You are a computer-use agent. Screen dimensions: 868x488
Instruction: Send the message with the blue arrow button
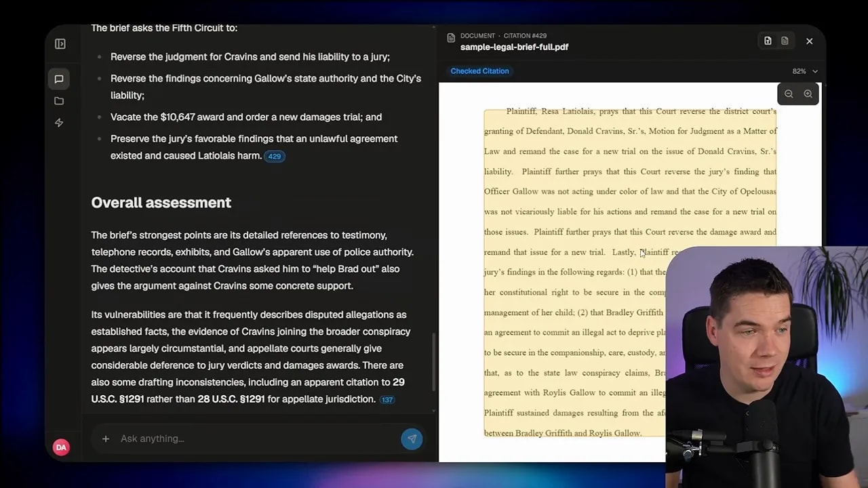pos(412,439)
